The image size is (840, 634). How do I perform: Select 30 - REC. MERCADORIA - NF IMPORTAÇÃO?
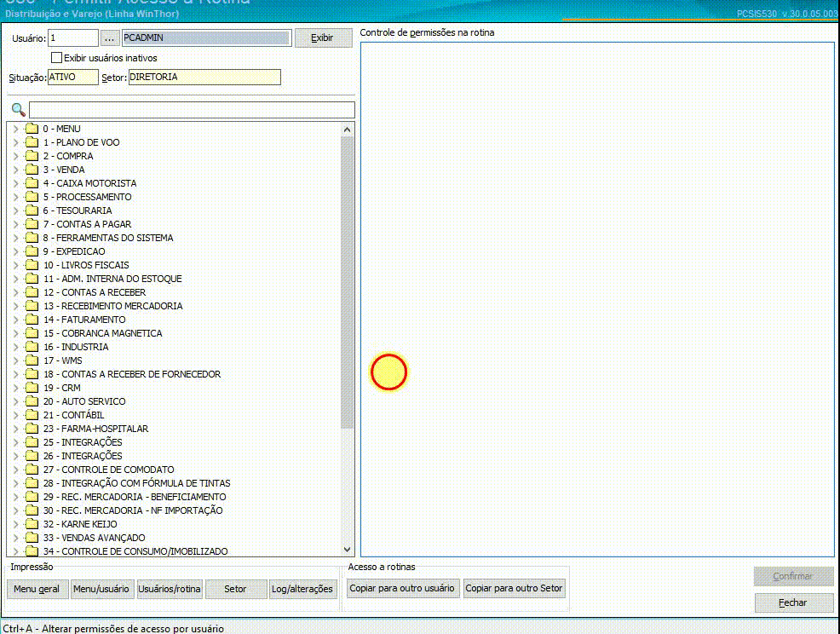133,510
